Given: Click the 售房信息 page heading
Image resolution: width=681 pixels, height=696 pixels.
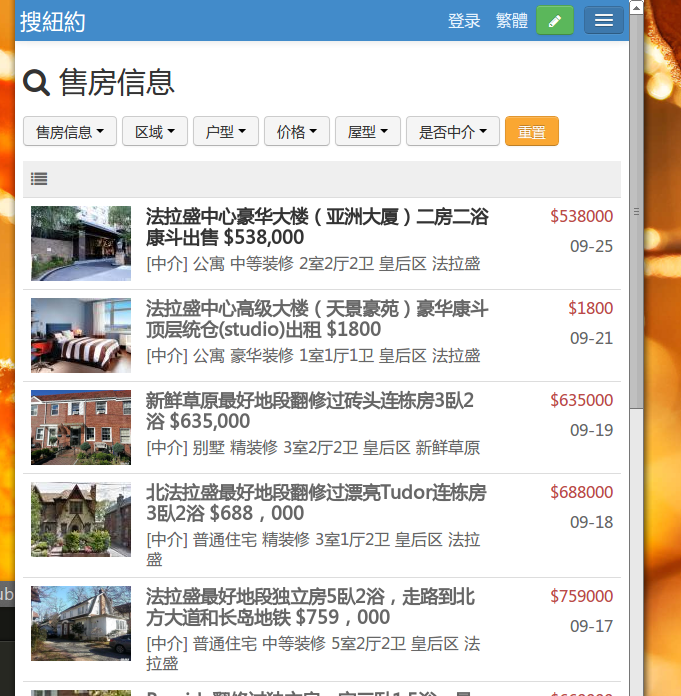Looking at the screenshot, I should (117, 82).
